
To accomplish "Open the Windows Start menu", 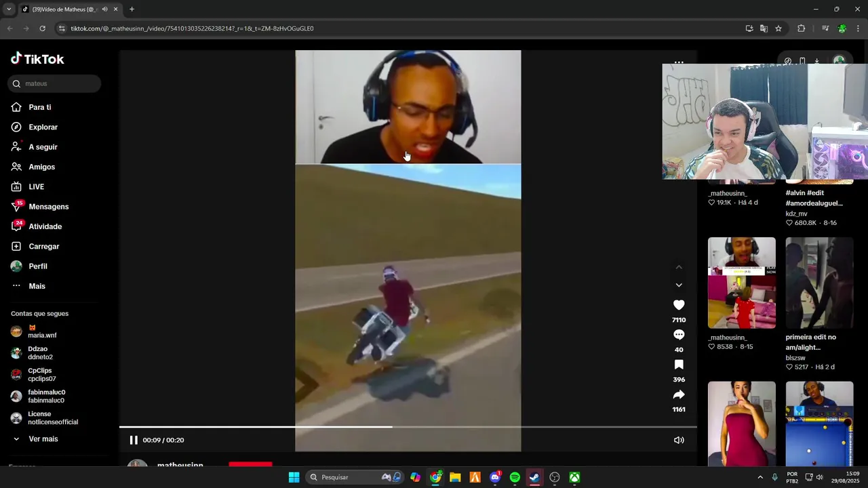I will (x=294, y=477).
